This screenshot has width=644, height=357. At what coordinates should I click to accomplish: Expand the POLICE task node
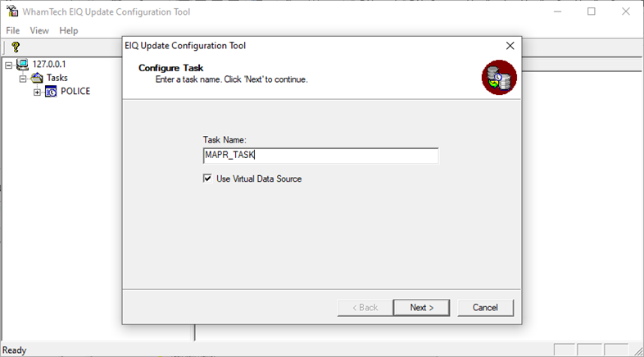tap(37, 93)
